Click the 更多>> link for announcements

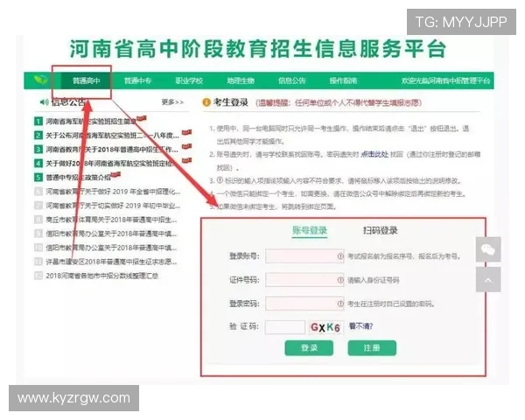tap(172, 101)
